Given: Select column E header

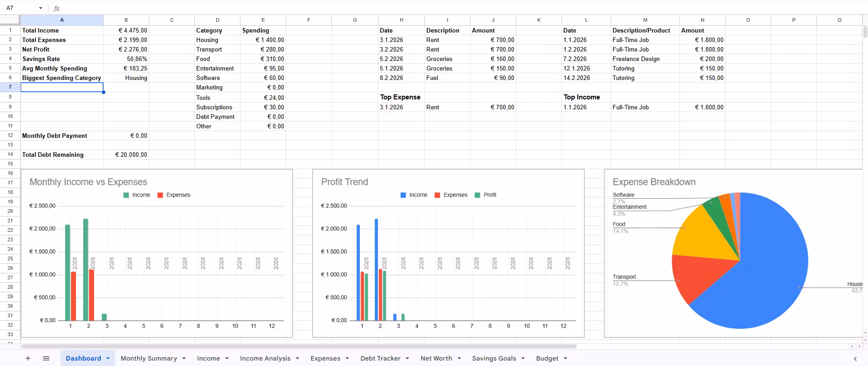Looking at the screenshot, I should tap(263, 20).
